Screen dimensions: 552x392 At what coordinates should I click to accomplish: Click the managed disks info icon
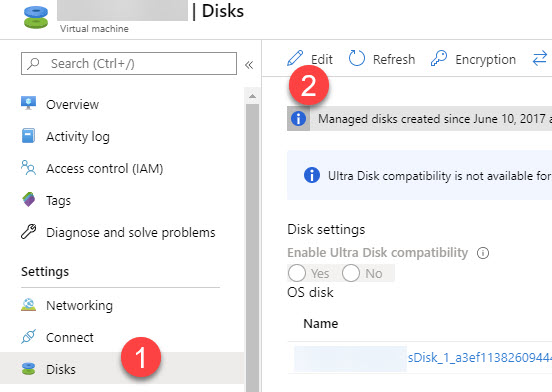[x=299, y=119]
